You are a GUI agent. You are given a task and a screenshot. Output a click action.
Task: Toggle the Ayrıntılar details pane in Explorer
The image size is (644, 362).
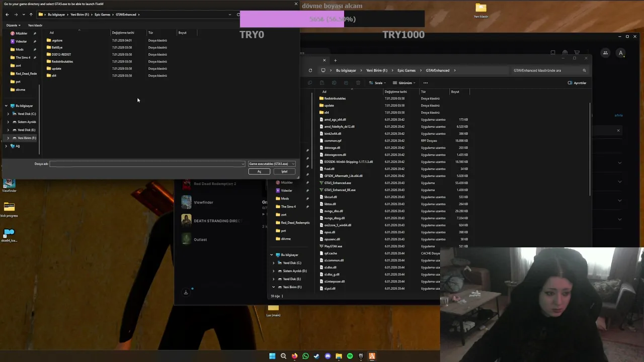(x=577, y=83)
